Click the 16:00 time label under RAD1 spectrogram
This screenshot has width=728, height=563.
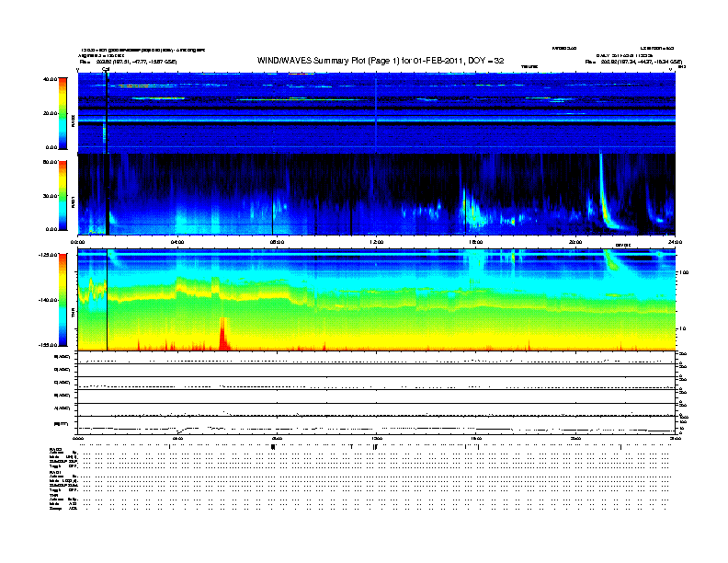pos(476,242)
